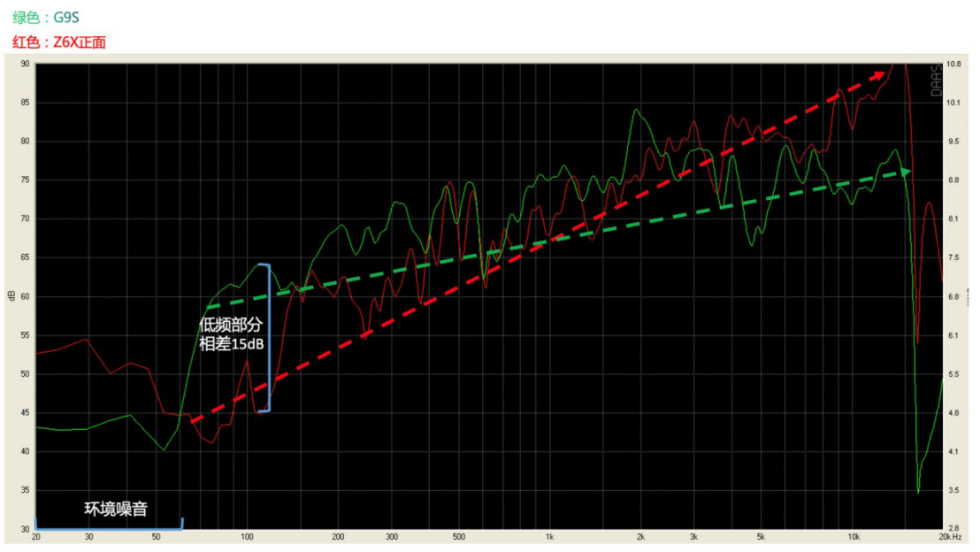980x552 pixels.
Task: Pick the 10.1 value on right axis
Action: (953, 103)
